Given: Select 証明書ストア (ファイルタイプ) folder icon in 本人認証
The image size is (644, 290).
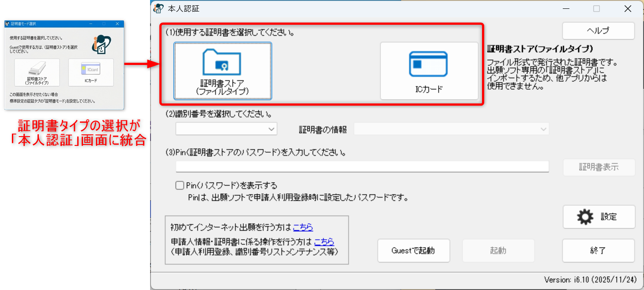Looking at the screenshot, I should point(222,63).
